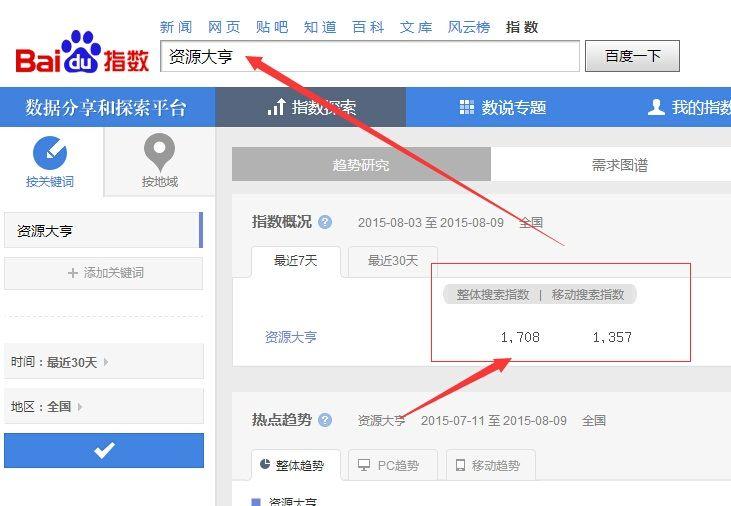Click the 百度一下 search button
This screenshot has width=731, height=506.
[x=632, y=56]
